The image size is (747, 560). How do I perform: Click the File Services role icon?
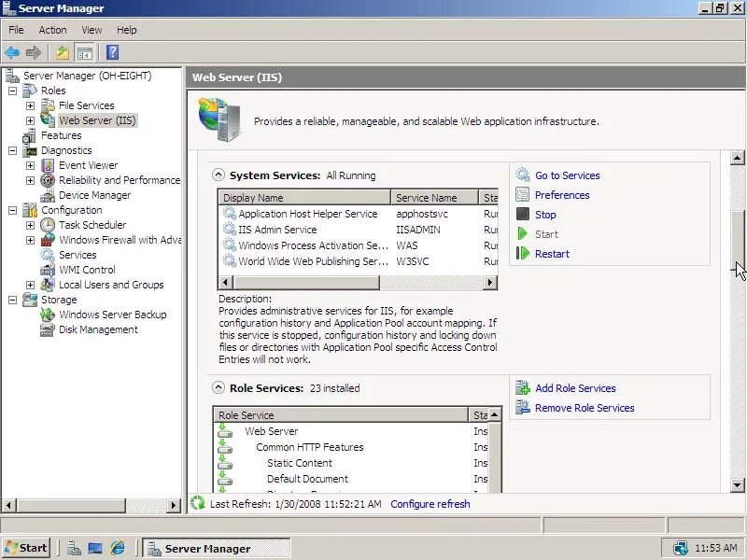(x=48, y=105)
